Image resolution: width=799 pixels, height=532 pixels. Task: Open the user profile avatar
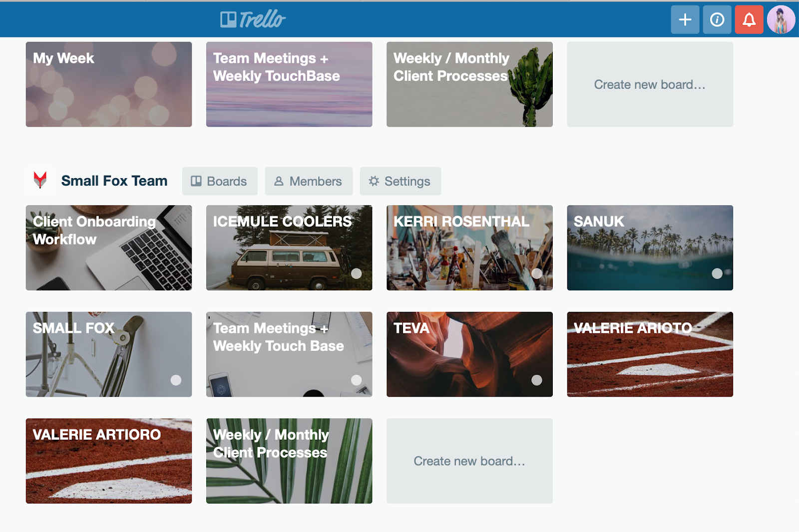[x=781, y=19]
